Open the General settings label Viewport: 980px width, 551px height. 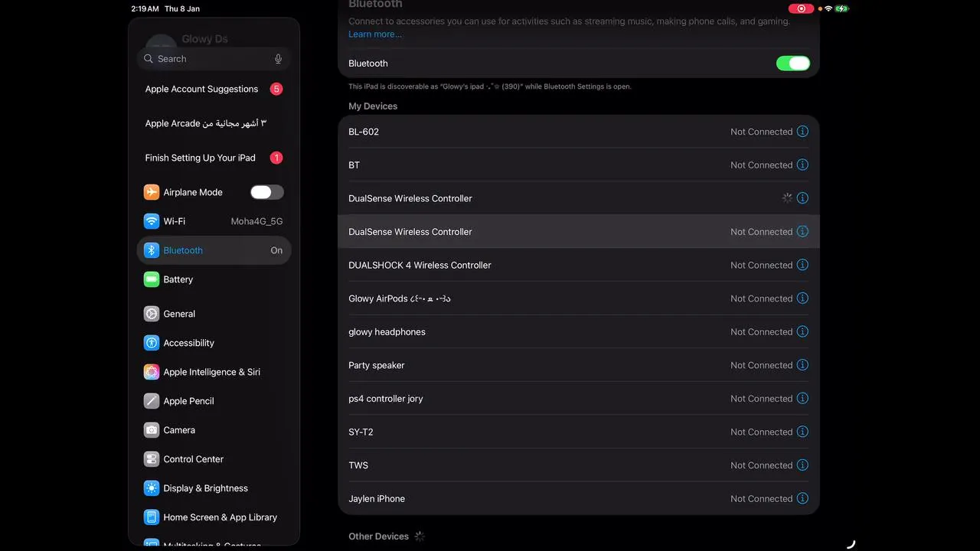click(179, 314)
